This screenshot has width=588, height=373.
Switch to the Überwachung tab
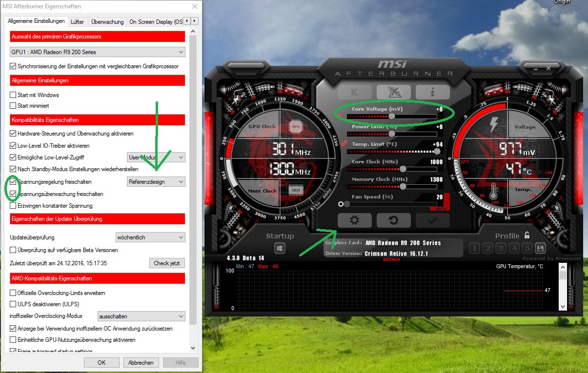(x=107, y=21)
